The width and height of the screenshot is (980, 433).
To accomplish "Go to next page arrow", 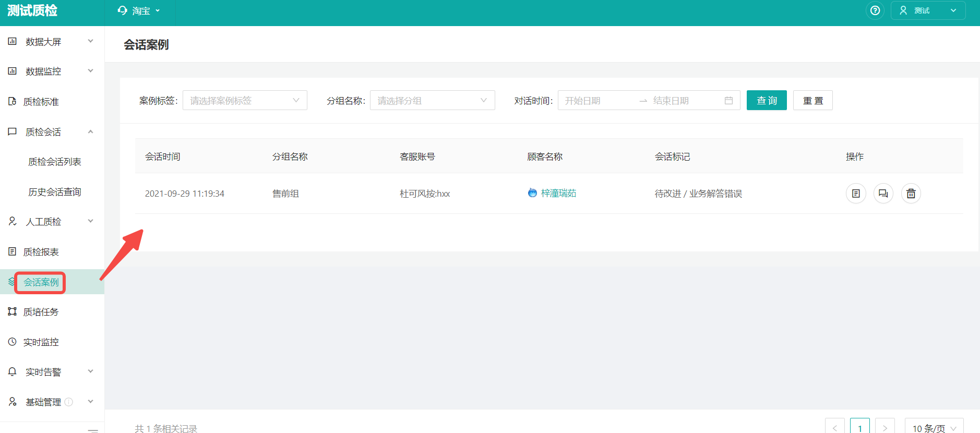I will click(x=885, y=428).
